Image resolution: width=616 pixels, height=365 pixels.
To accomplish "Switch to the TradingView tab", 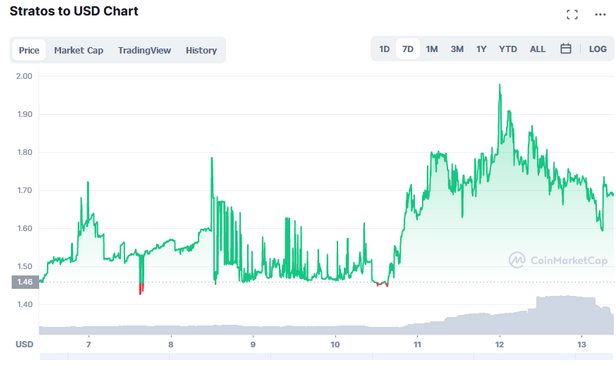I will [144, 50].
